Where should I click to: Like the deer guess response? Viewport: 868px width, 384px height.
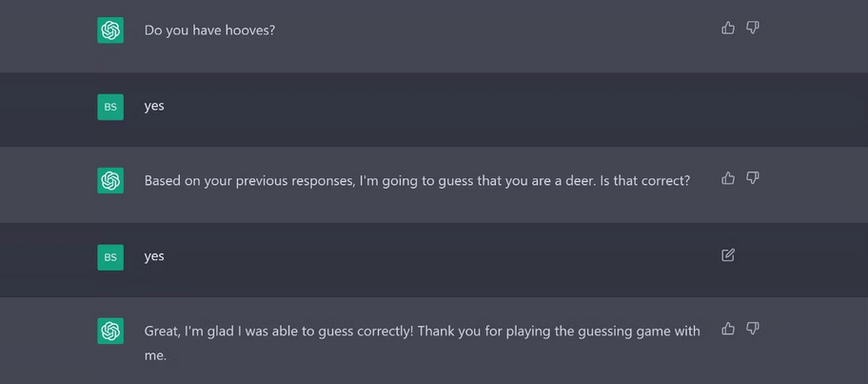[728, 178]
